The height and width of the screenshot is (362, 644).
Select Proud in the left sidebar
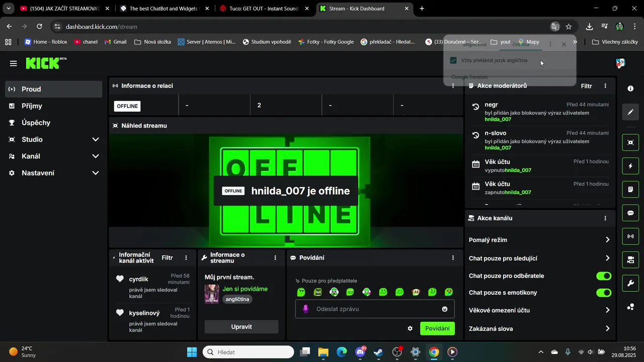[x=54, y=89]
